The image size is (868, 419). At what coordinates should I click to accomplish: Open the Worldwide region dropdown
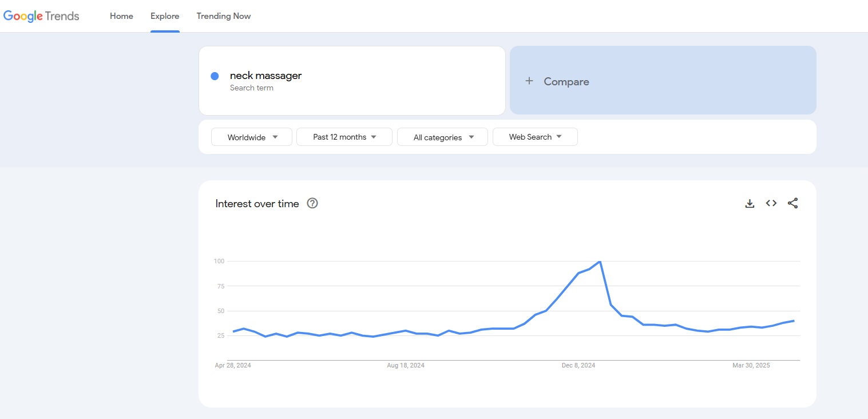point(252,137)
